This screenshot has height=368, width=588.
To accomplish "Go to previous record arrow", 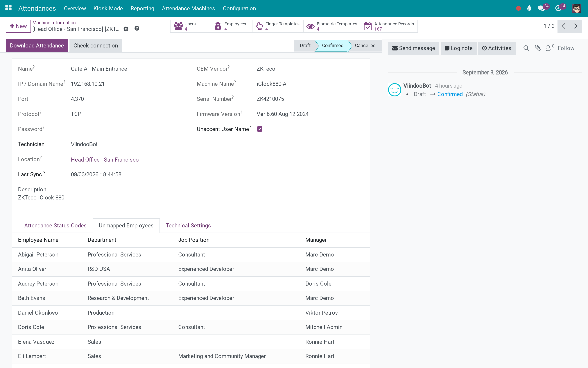I will point(563,26).
